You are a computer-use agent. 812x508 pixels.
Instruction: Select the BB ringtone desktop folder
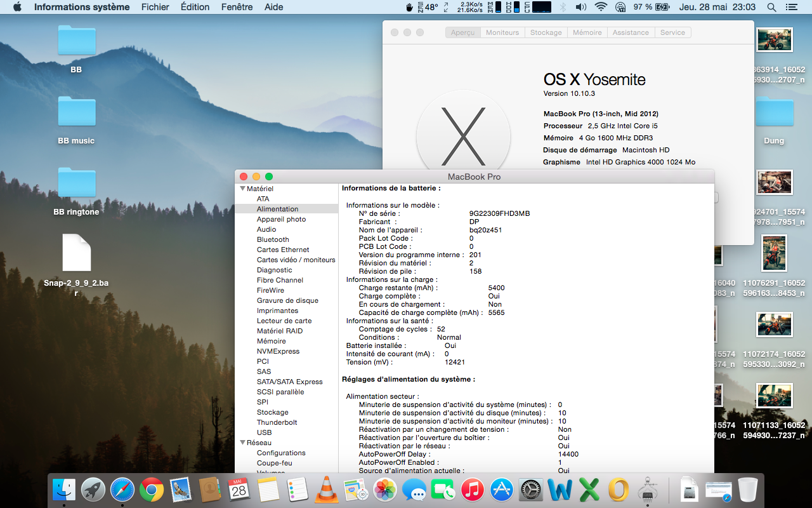tap(76, 183)
